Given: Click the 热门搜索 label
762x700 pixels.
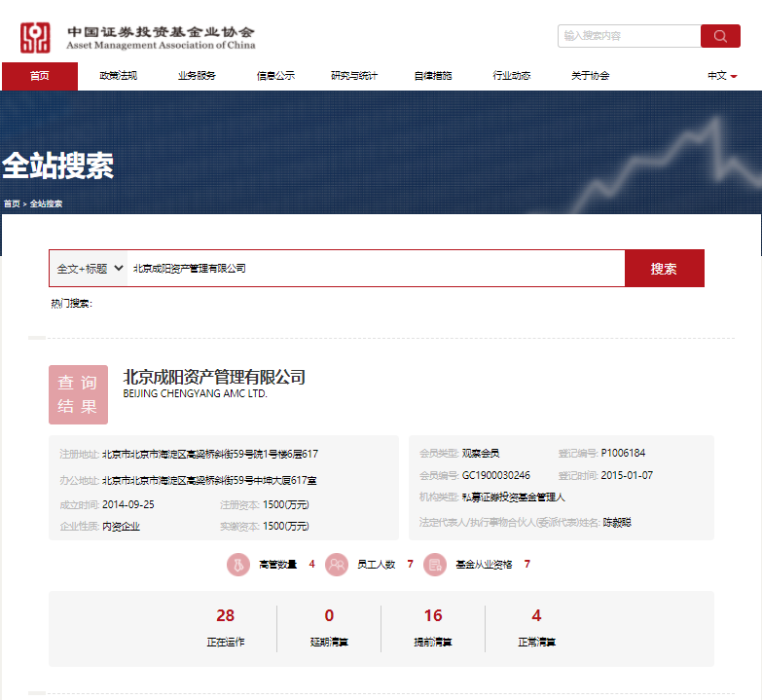Looking at the screenshot, I should tap(71, 304).
